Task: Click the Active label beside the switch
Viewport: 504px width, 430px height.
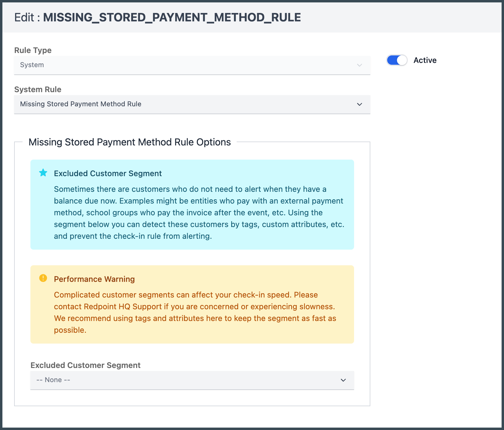Action: [x=425, y=60]
